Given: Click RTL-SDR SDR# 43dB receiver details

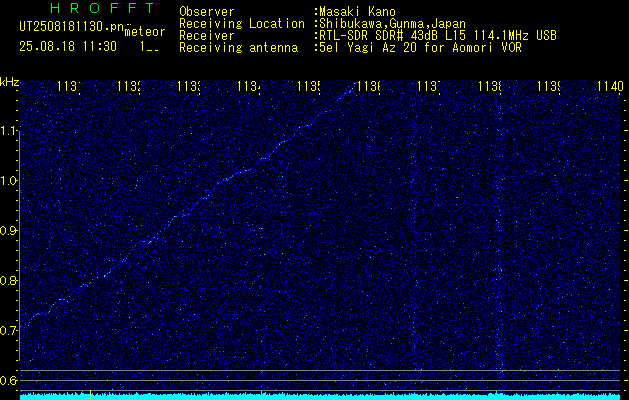Looking at the screenshot, I should point(438,36).
